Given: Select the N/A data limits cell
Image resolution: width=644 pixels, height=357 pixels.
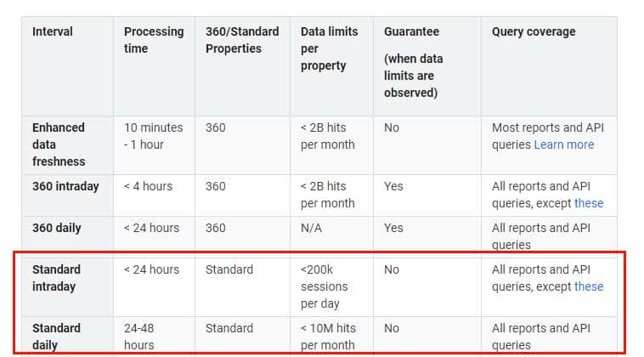Looking at the screenshot, I should (313, 228).
